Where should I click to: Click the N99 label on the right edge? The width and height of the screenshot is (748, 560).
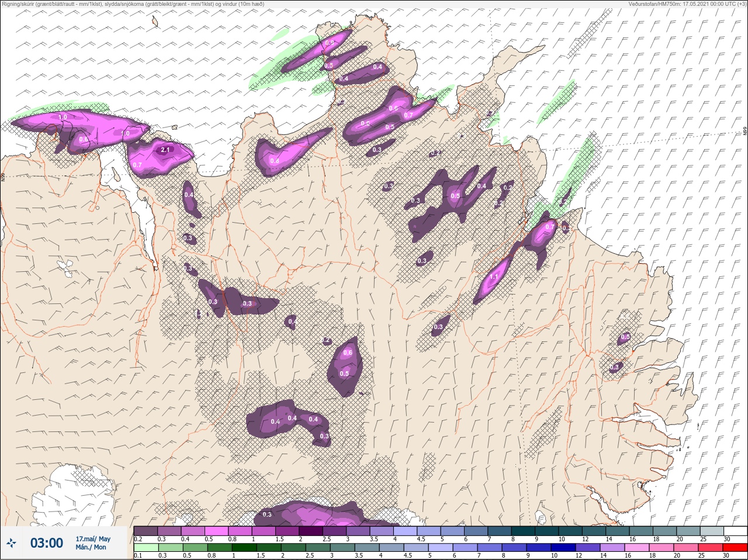coord(745,132)
